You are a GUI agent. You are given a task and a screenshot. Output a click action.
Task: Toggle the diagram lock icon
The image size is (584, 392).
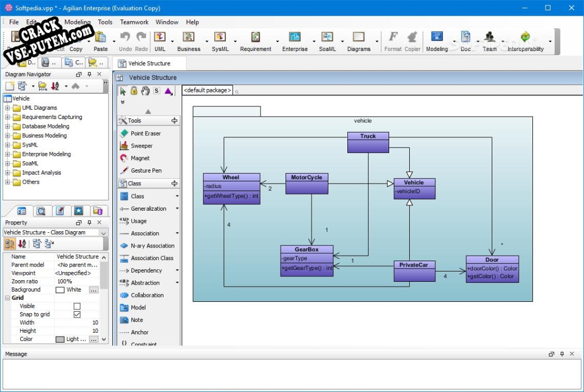[x=134, y=91]
